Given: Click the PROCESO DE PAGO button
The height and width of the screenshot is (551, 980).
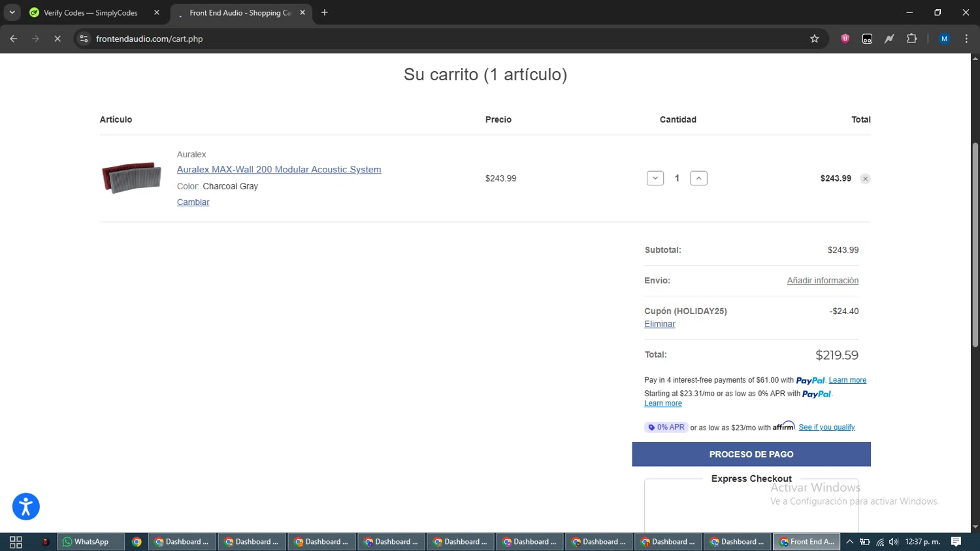Looking at the screenshot, I should point(751,454).
